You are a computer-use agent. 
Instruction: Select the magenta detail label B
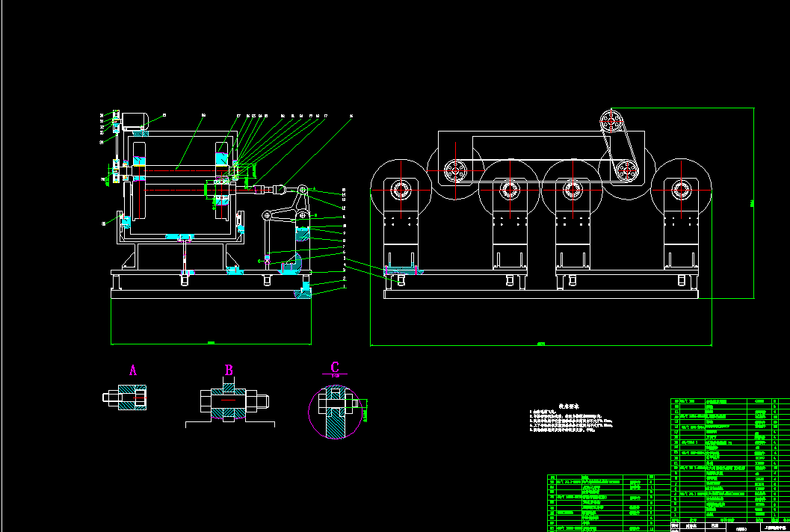[229, 371]
